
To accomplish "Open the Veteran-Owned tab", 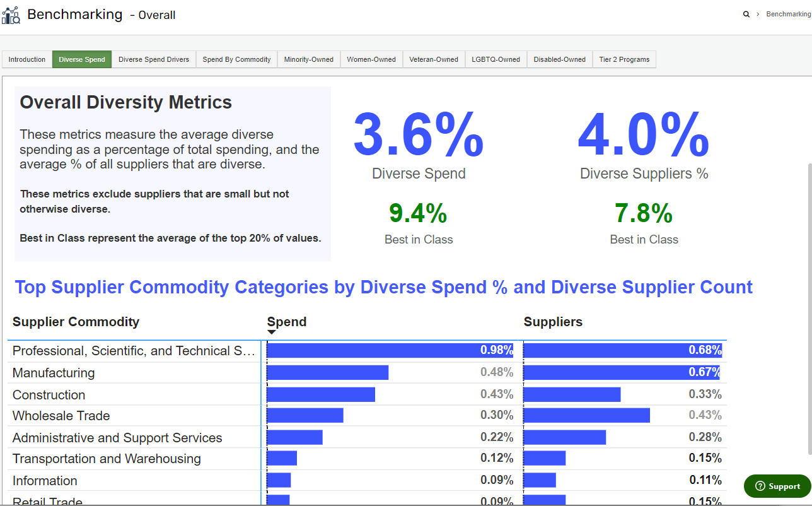I will [434, 59].
